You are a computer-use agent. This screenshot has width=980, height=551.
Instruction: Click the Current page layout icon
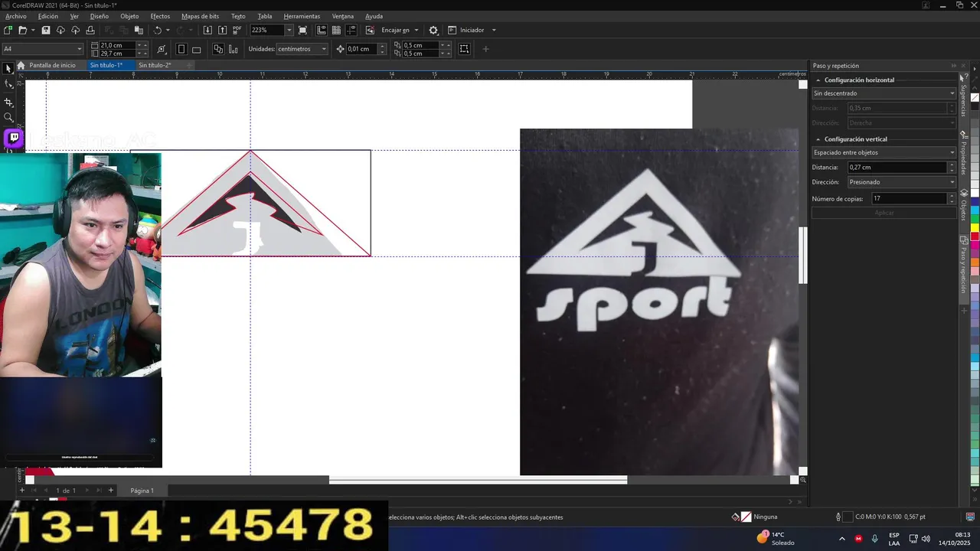[x=234, y=49]
